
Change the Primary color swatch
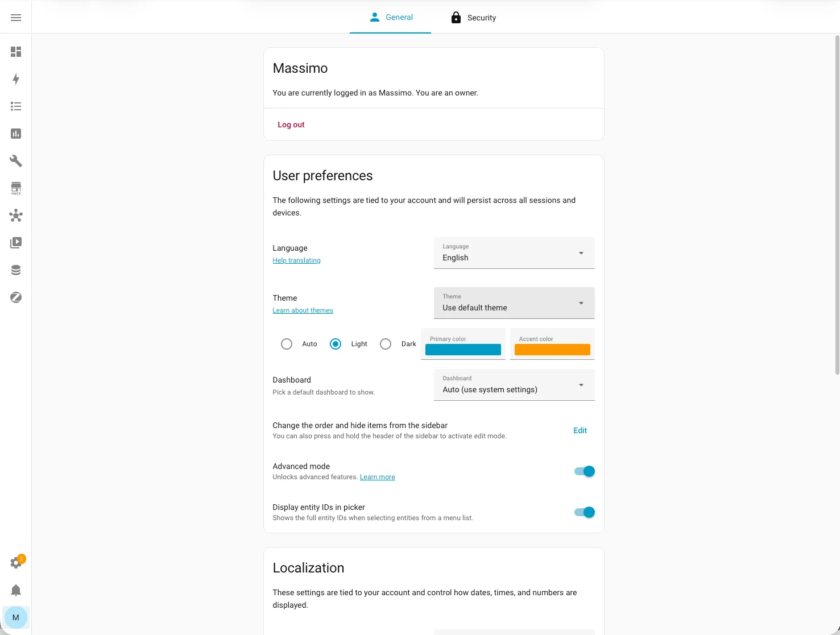click(x=462, y=349)
